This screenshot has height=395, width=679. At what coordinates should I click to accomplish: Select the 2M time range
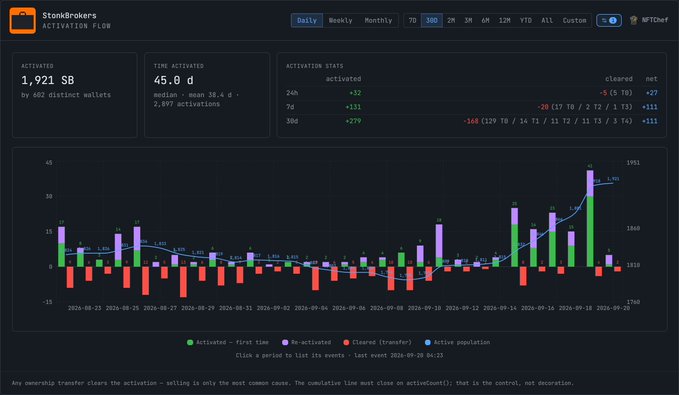coord(451,20)
